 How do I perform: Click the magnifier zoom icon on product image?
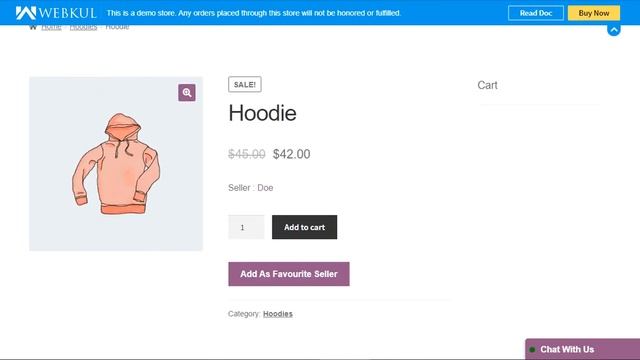187,93
